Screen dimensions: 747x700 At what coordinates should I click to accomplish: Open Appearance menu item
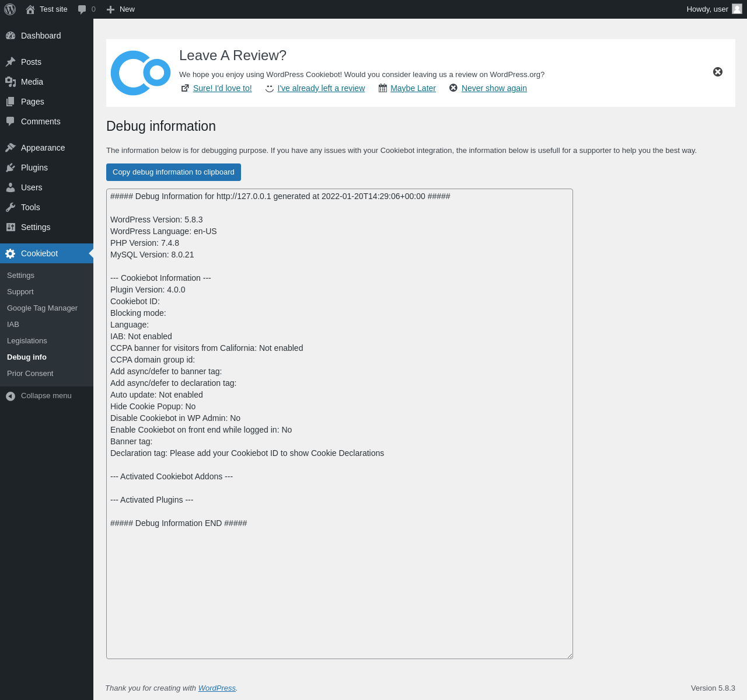[47, 148]
